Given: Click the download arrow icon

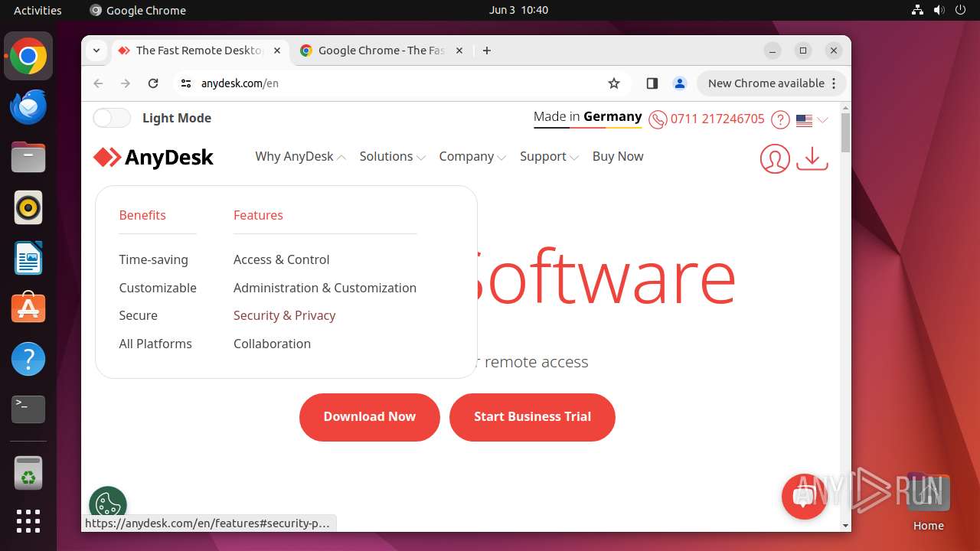Looking at the screenshot, I should tap(812, 158).
